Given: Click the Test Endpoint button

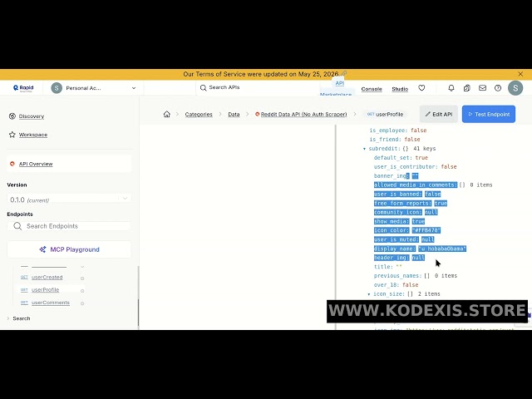Looking at the screenshot, I should pos(489,114).
